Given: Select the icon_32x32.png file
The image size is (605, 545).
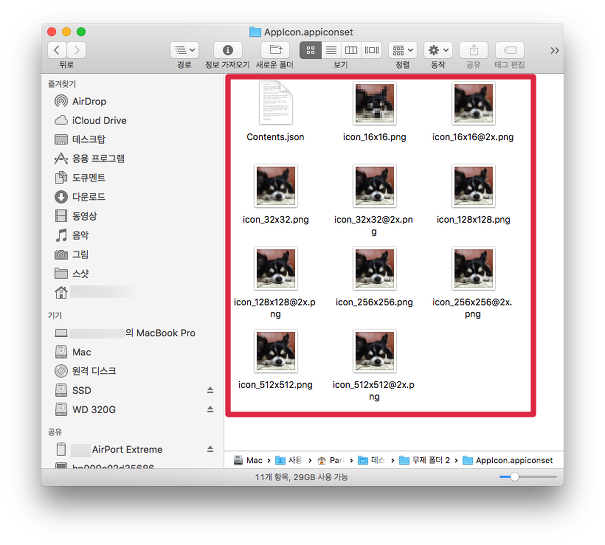Looking at the screenshot, I should [275, 186].
